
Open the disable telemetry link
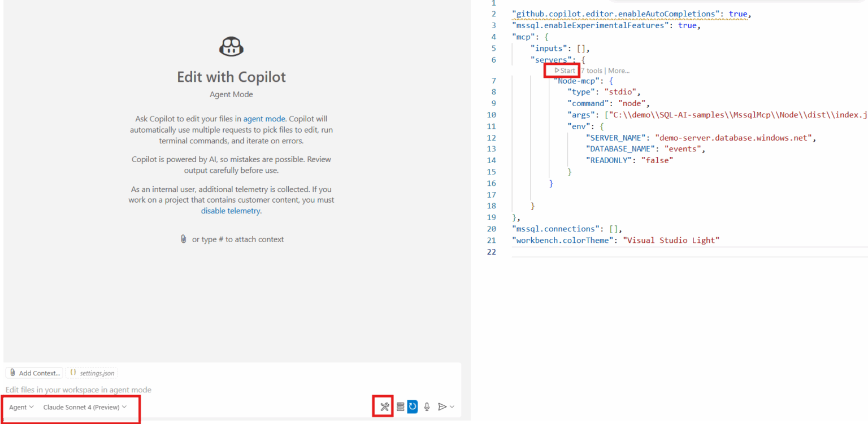click(x=231, y=211)
